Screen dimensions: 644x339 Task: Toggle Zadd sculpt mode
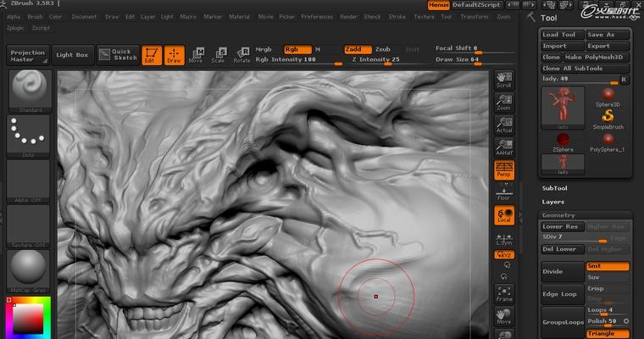358,49
